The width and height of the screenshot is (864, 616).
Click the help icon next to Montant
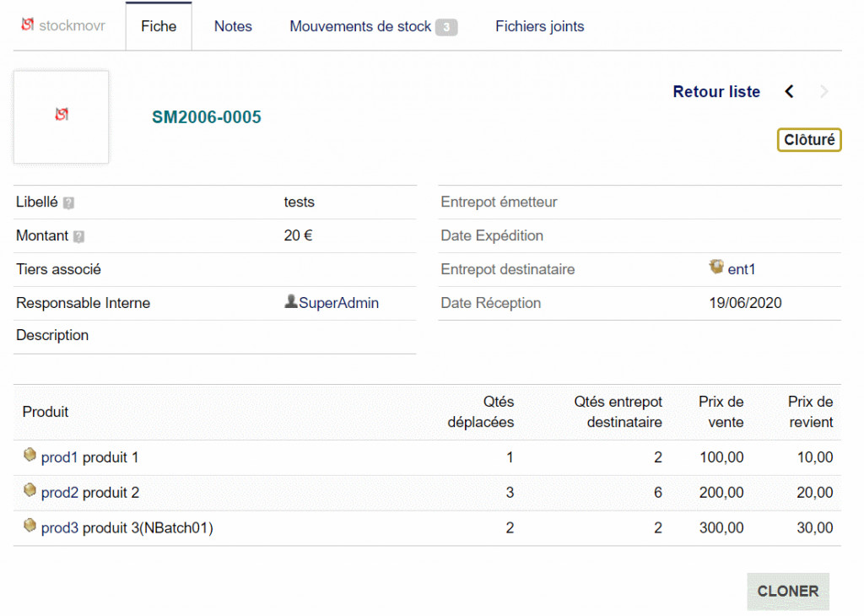(x=78, y=237)
